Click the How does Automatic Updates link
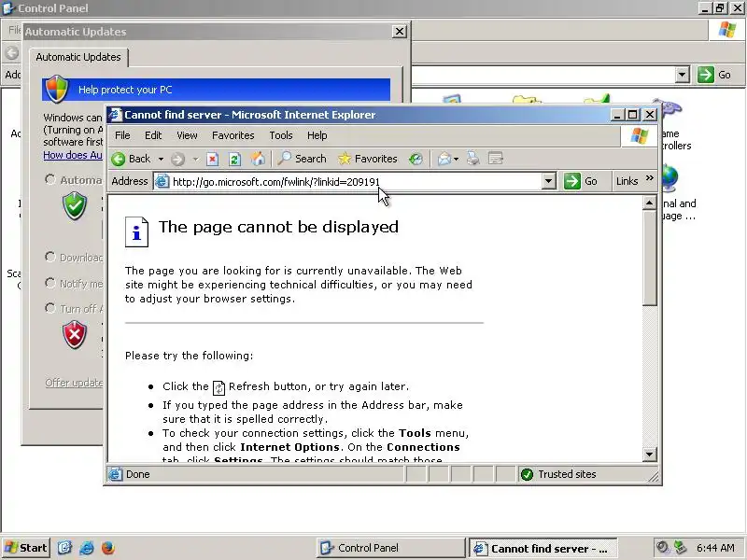This screenshot has height=560, width=747. pyautogui.click(x=73, y=155)
